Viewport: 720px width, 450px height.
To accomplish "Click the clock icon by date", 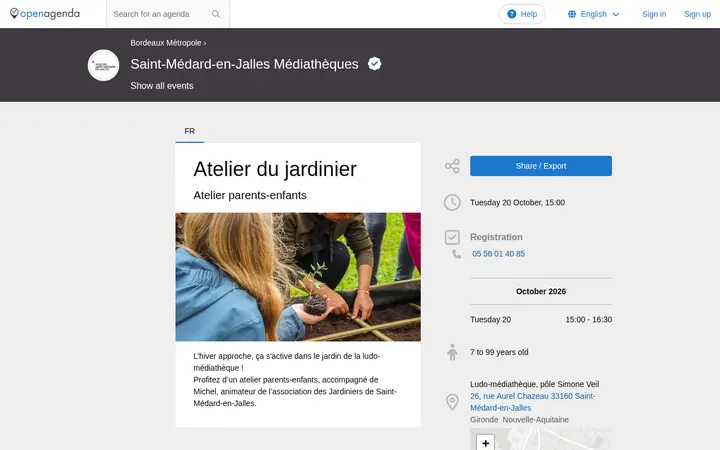I will [x=452, y=202].
